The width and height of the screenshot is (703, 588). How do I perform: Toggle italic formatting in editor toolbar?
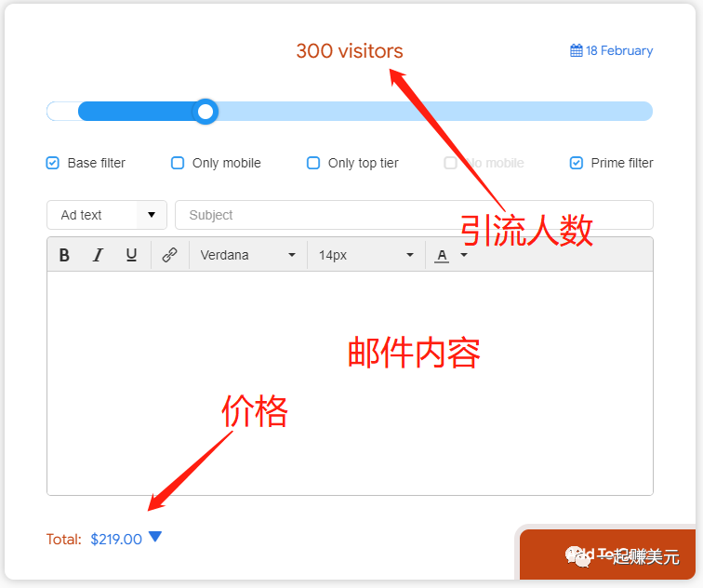98,255
